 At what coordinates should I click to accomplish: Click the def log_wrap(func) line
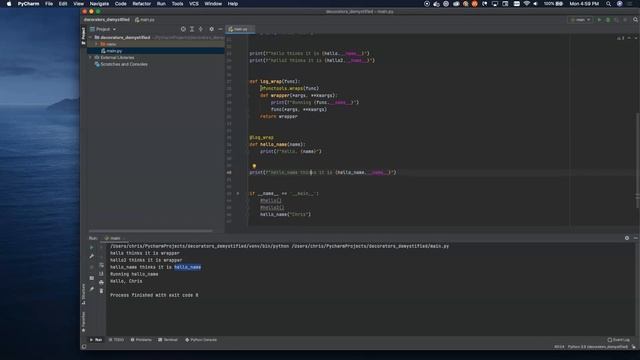274,81
